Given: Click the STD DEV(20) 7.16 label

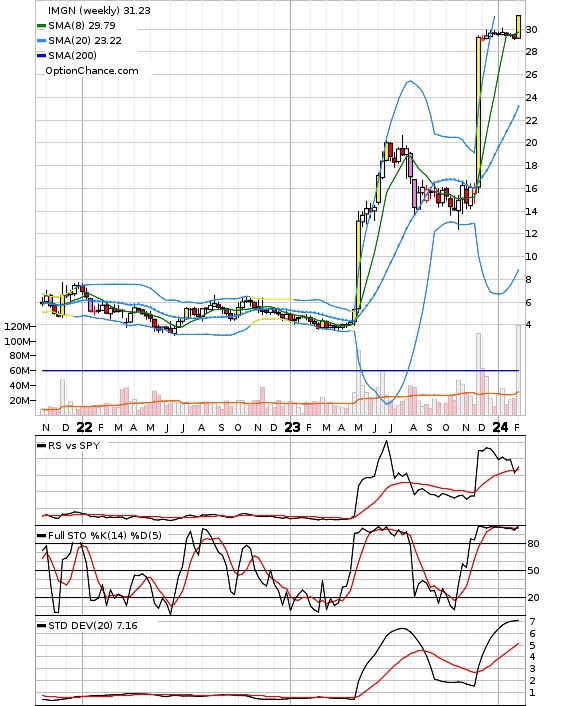Looking at the screenshot, I should click(x=93, y=625).
